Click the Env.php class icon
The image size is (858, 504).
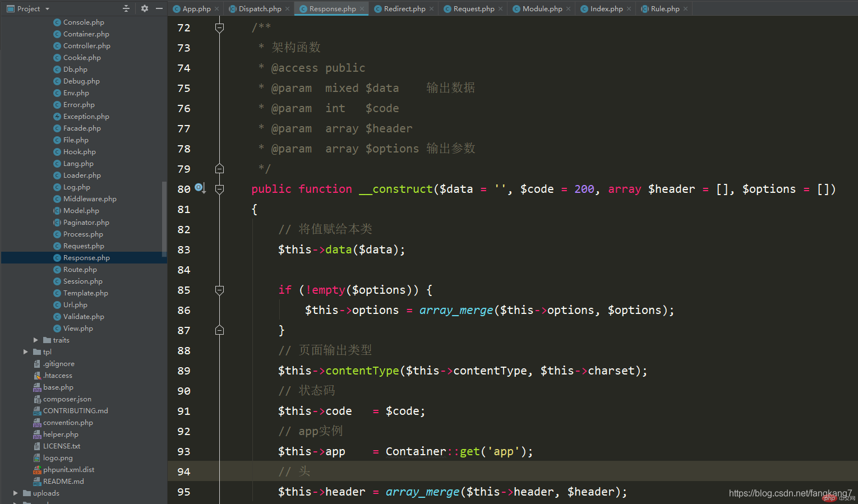[57, 93]
